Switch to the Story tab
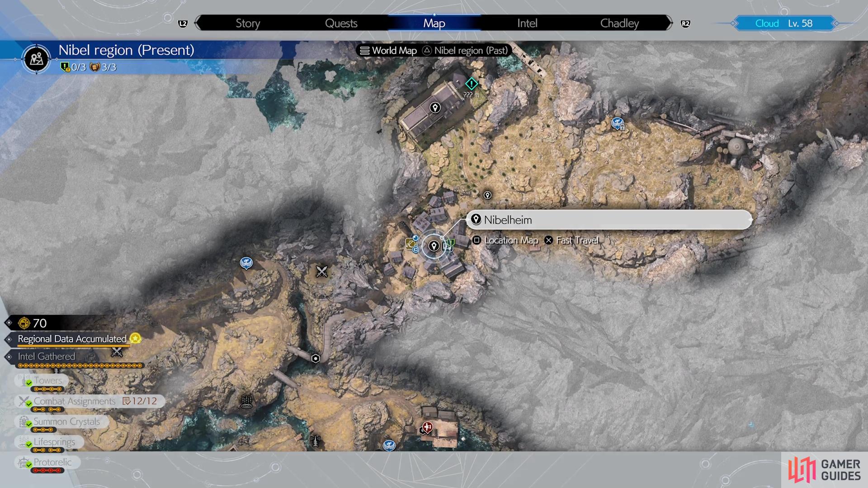Screen dimensions: 868x488 248,23
